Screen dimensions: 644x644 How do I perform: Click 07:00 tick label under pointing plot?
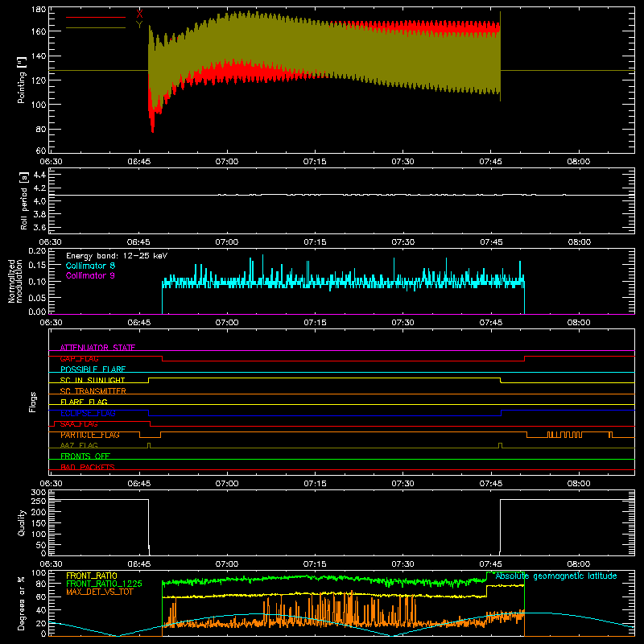tap(227, 162)
